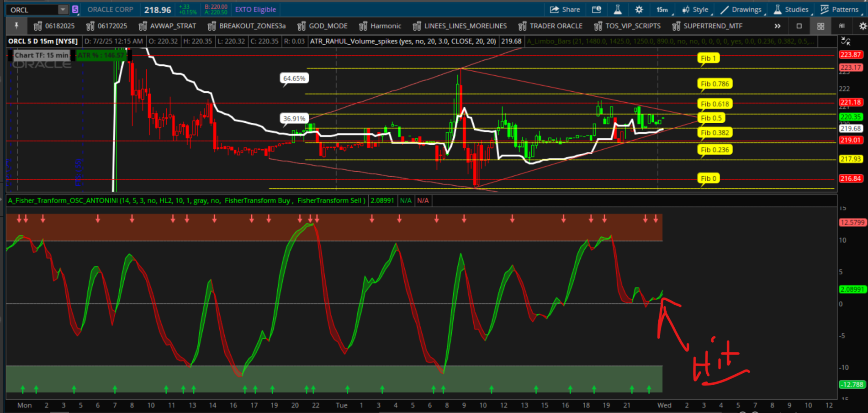Click the EXTO Eligible label
This screenshot has height=413, width=868.
(255, 10)
